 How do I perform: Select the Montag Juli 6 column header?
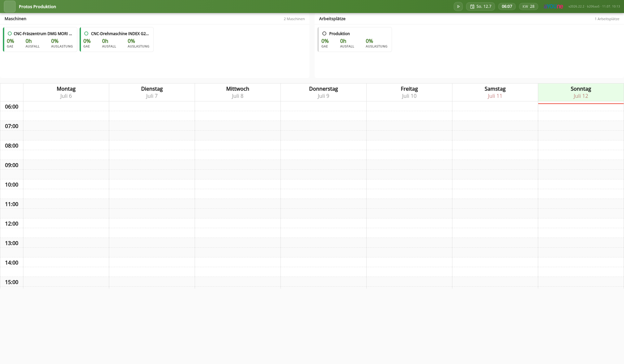click(x=66, y=92)
